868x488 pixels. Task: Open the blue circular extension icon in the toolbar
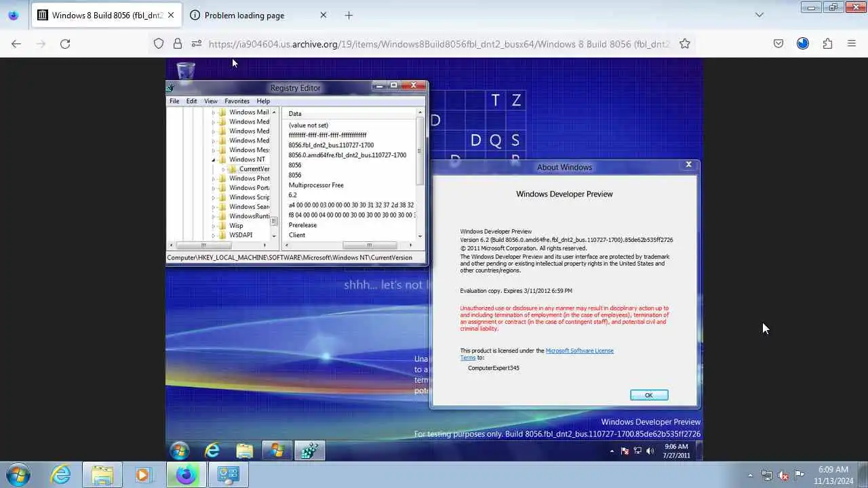pyautogui.click(x=803, y=43)
